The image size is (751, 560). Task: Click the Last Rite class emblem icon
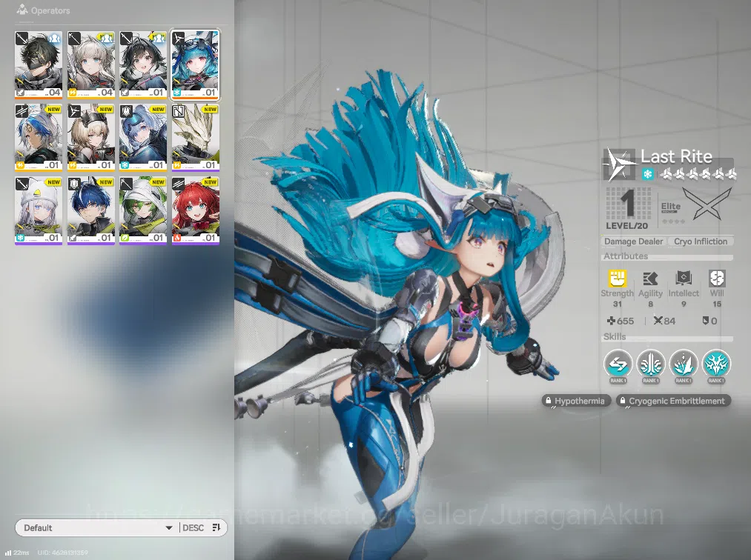[x=619, y=164]
